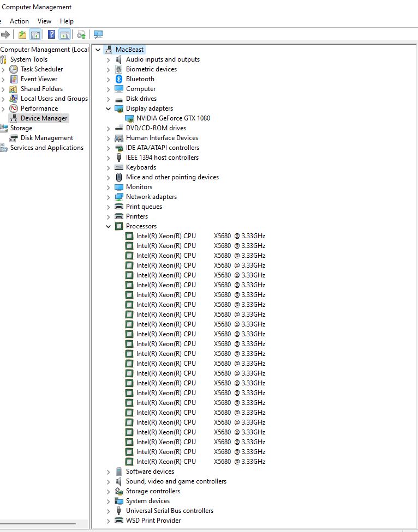Click the Software devices icon

tap(119, 471)
